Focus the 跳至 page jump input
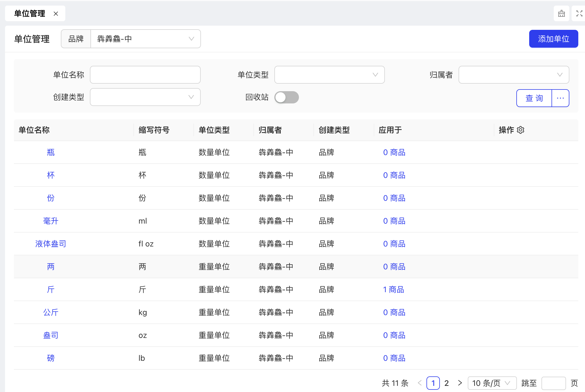 [x=553, y=383]
